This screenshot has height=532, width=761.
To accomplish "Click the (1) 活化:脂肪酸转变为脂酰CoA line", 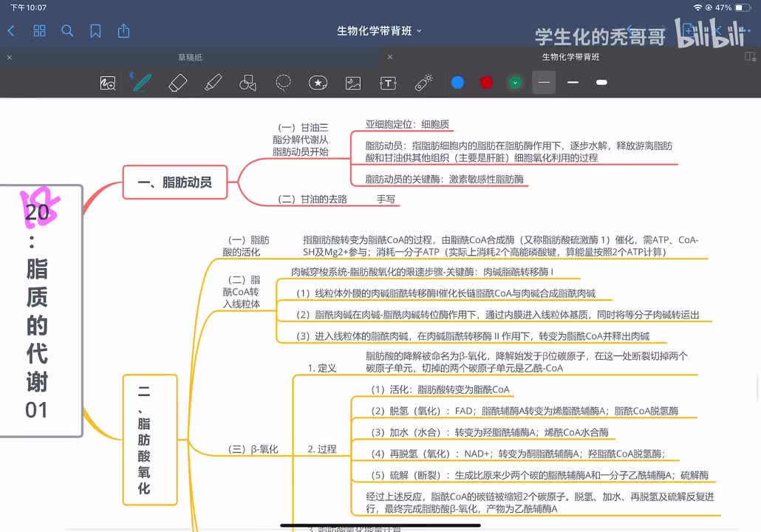I will [440, 389].
